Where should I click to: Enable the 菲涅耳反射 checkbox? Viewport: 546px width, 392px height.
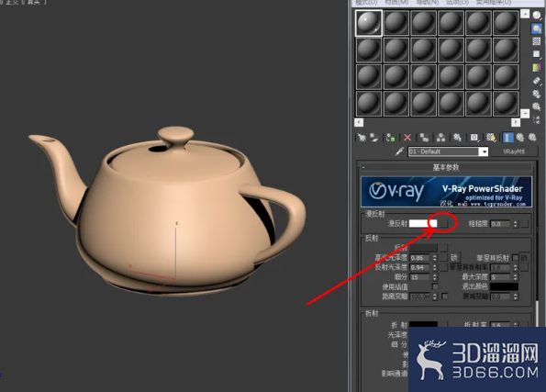tap(516, 258)
